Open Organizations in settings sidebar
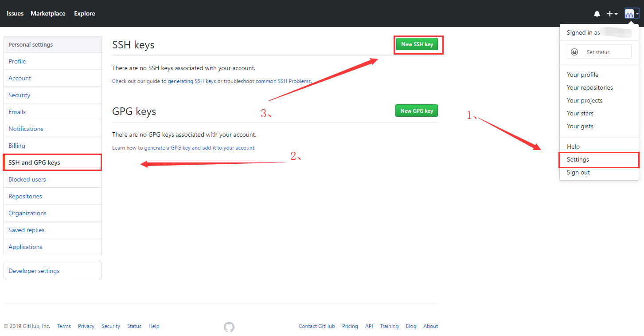The width and height of the screenshot is (644, 336). pos(52,213)
